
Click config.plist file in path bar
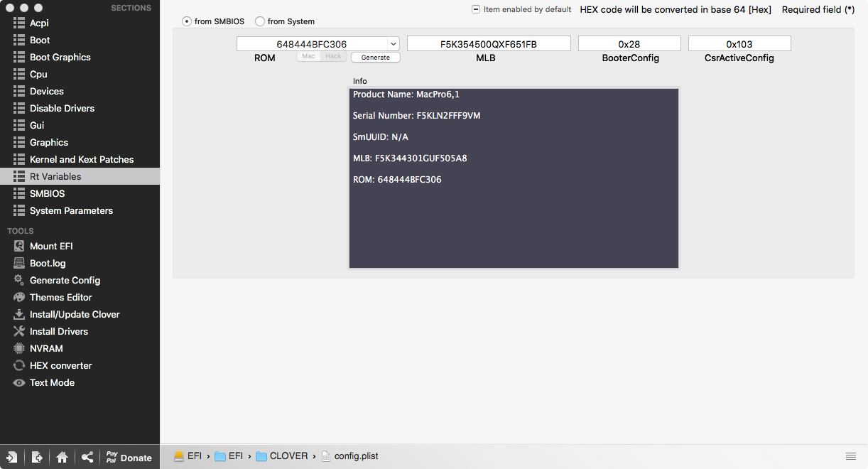[349, 456]
